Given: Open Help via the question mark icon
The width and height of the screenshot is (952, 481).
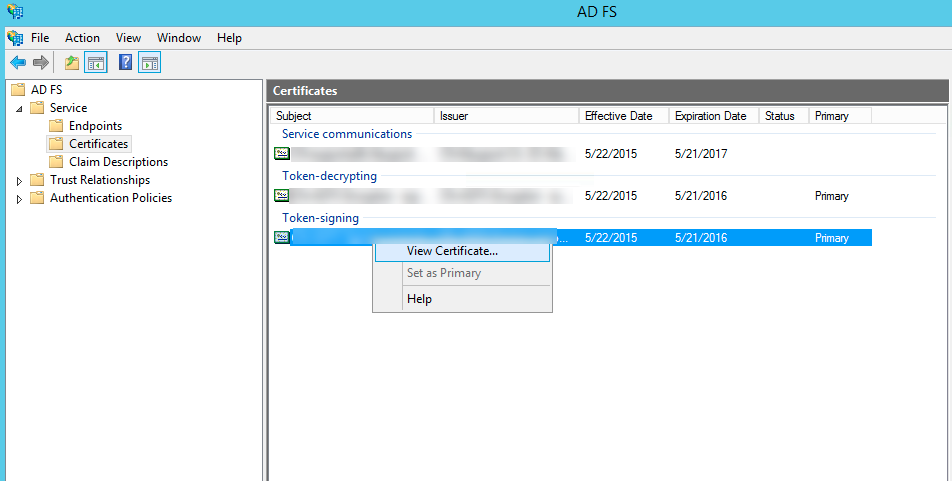Looking at the screenshot, I should click(125, 63).
